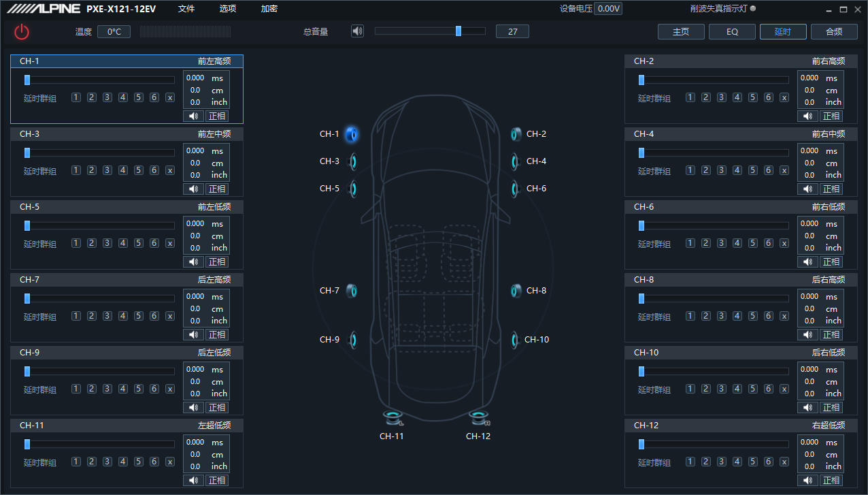Mute channel CH-10 with speaker icon

point(807,407)
